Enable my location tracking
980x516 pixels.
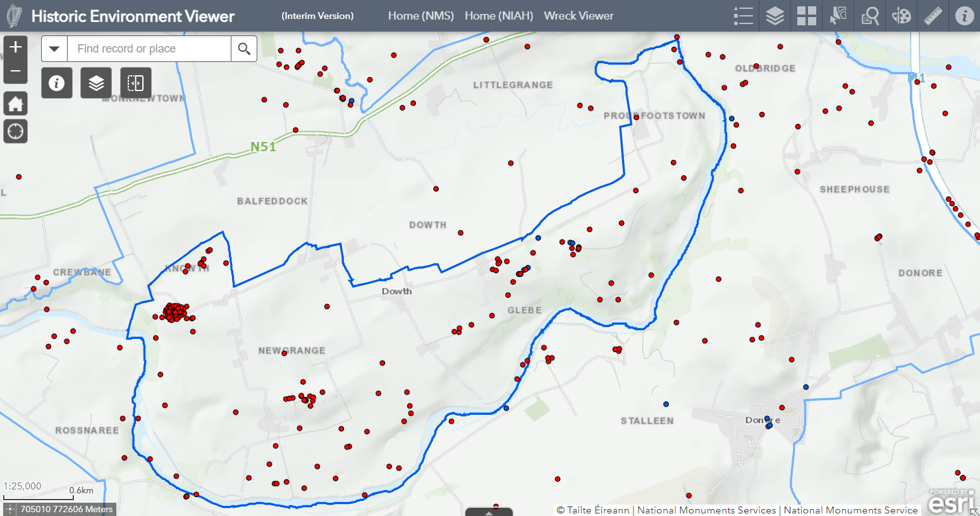click(x=15, y=131)
